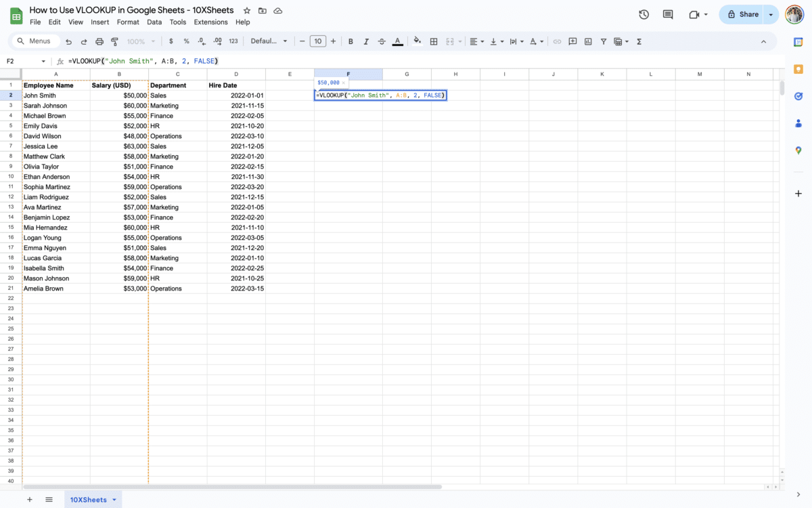The image size is (812, 508).
Task: Switch to the 10XSheets sheet tab
Action: click(89, 499)
